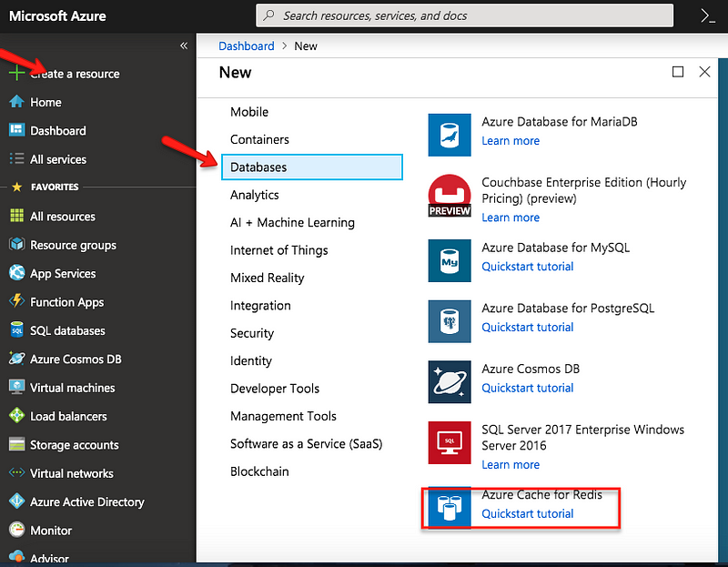Select Developer Tools category
Image resolution: width=728 pixels, height=567 pixels.
pos(275,389)
